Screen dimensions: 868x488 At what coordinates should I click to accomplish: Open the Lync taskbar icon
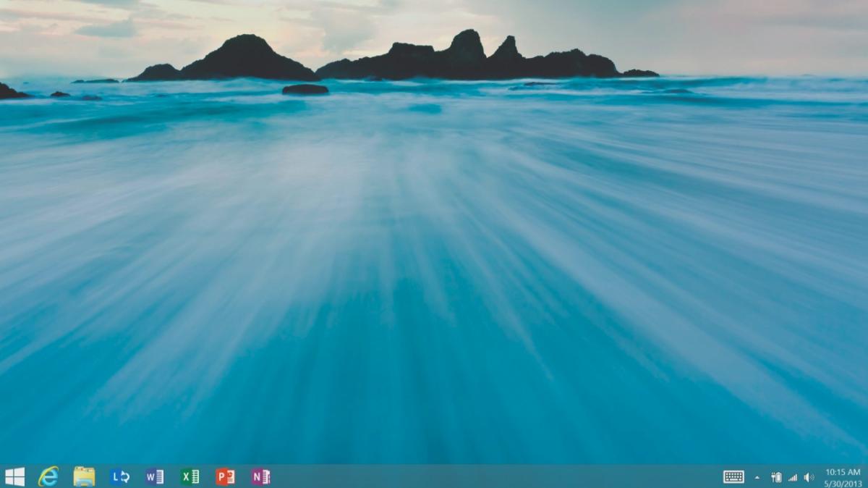pos(119,476)
